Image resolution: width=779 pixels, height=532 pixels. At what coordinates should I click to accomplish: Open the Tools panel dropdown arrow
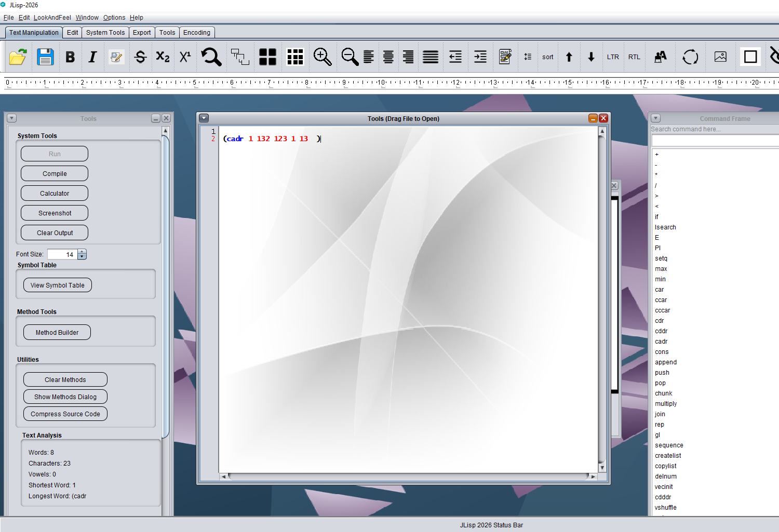[x=12, y=118]
